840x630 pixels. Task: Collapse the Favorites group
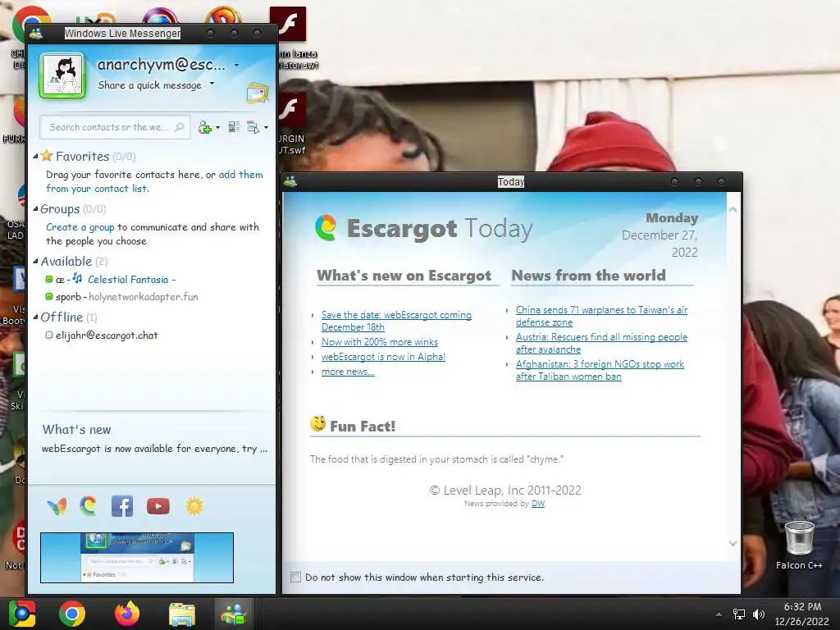point(35,157)
